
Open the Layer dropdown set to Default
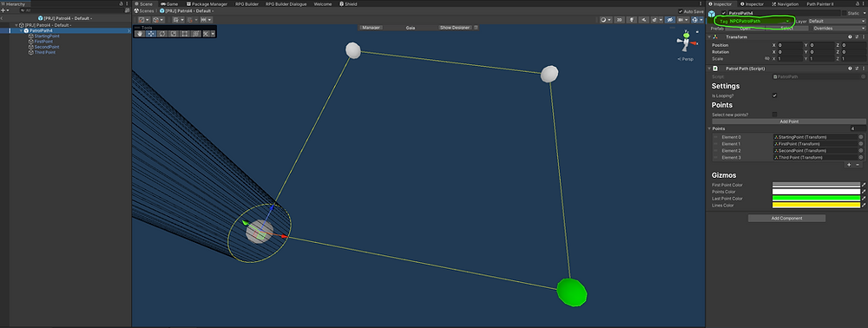[x=837, y=21]
